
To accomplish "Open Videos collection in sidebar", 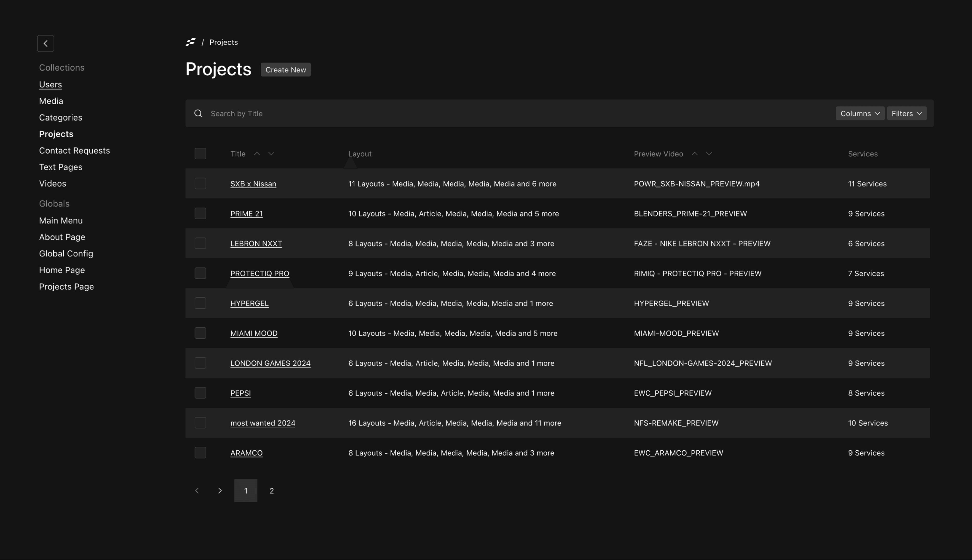I will click(x=53, y=184).
